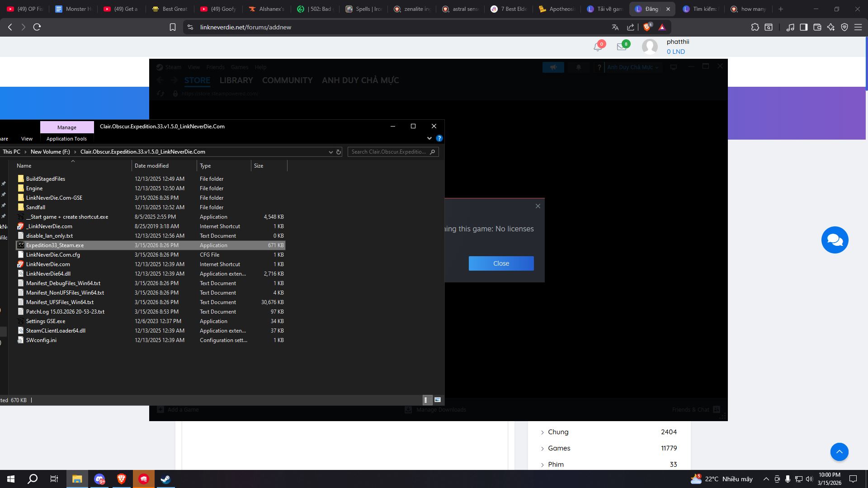Refresh the File Explorer address bar
The height and width of the screenshot is (488, 868).
tap(339, 152)
